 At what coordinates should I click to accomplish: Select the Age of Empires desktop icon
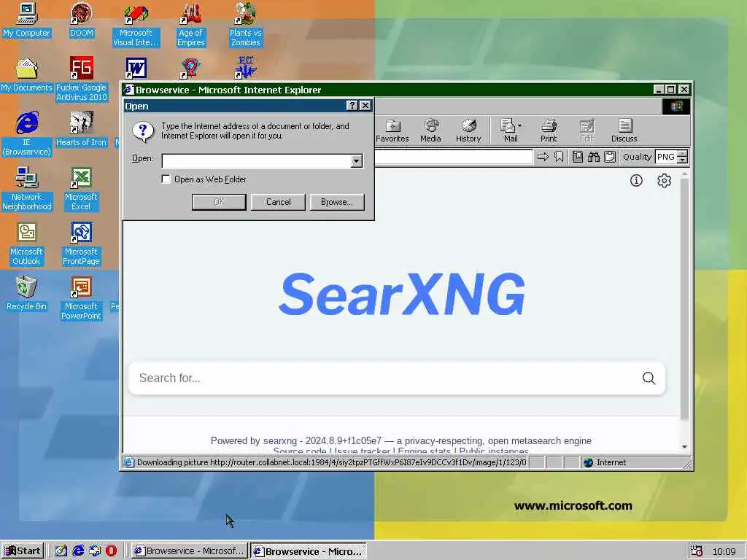[190, 24]
